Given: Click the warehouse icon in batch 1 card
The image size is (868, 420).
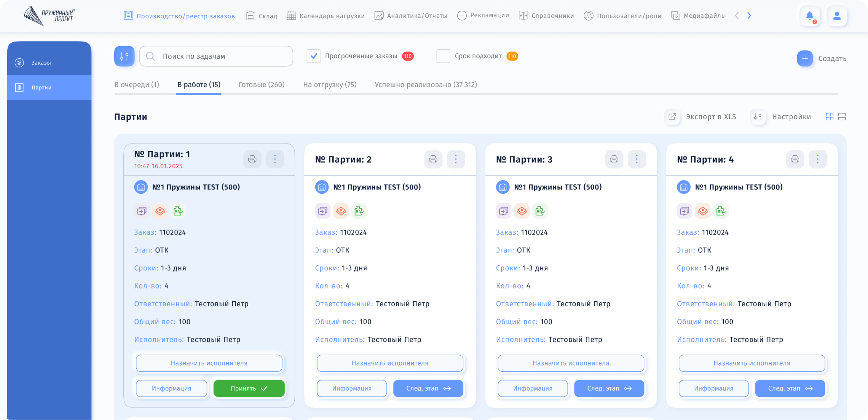Looking at the screenshot, I should tap(141, 187).
